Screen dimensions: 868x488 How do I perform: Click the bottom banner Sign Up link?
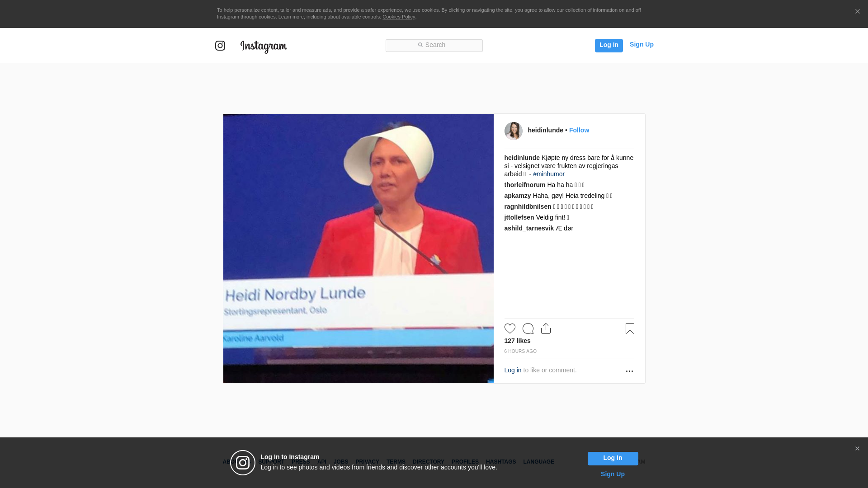click(613, 474)
